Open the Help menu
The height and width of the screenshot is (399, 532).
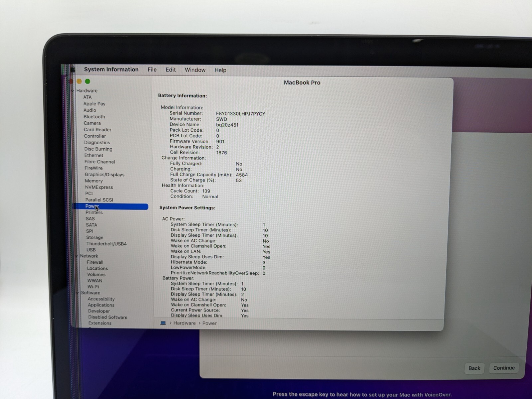[x=220, y=70]
